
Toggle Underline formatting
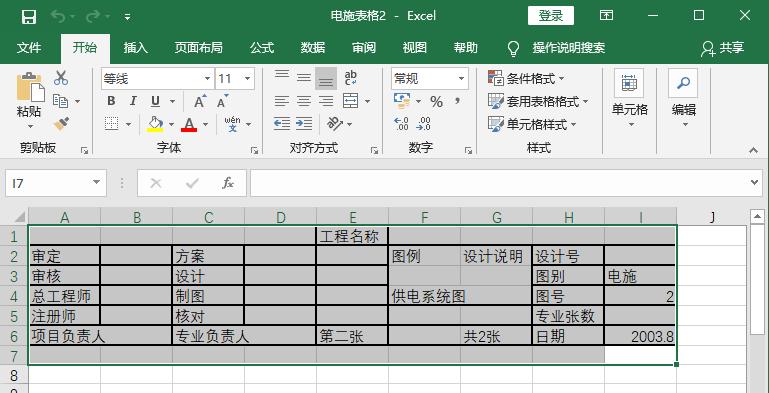pyautogui.click(x=155, y=102)
